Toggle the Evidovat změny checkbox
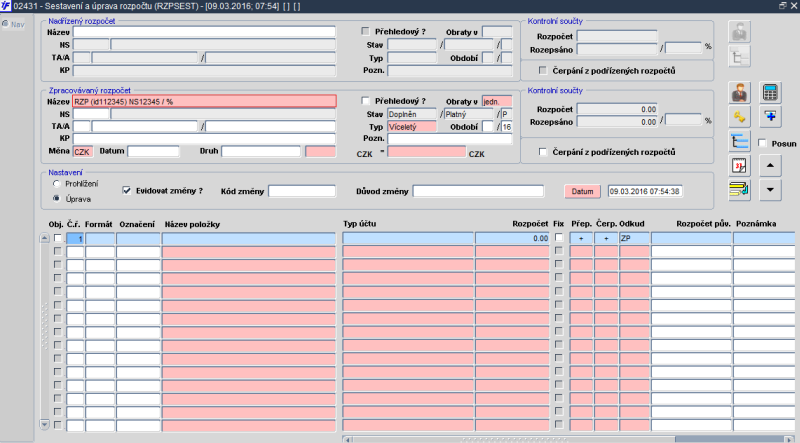The width and height of the screenshot is (800, 443). click(x=126, y=190)
